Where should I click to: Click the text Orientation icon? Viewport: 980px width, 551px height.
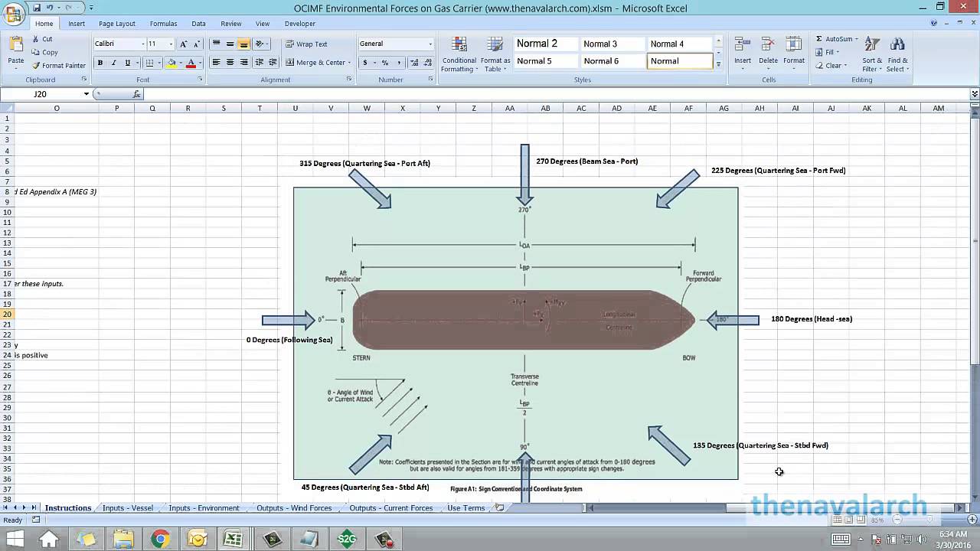(260, 44)
